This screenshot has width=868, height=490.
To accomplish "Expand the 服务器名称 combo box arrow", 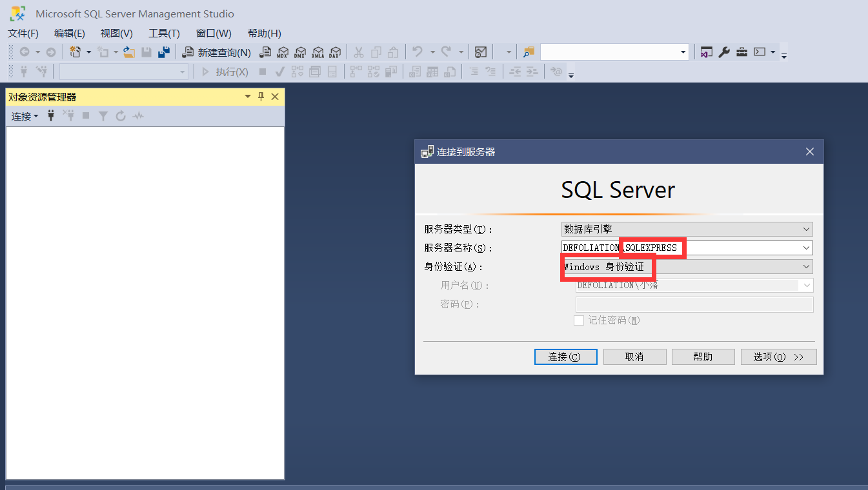I will click(806, 248).
